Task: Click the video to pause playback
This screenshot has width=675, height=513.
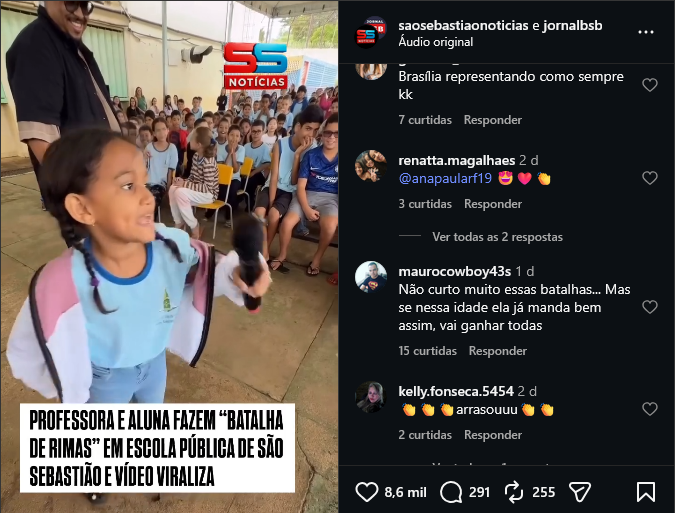Action: point(169,256)
